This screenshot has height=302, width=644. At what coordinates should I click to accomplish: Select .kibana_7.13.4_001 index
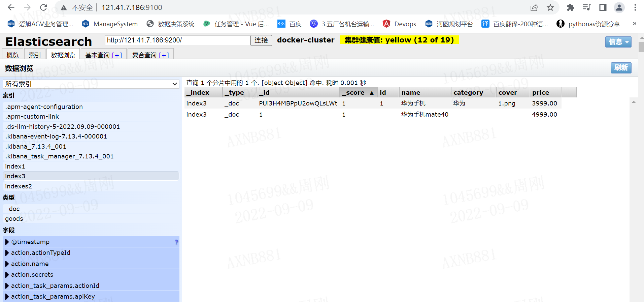pos(91,146)
